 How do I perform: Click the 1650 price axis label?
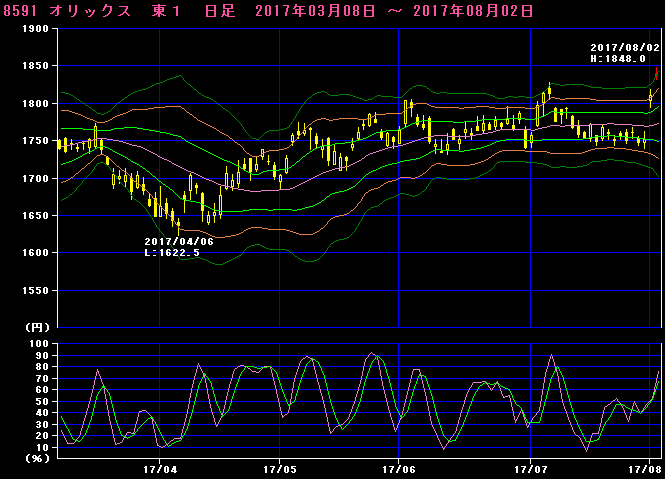click(x=35, y=216)
